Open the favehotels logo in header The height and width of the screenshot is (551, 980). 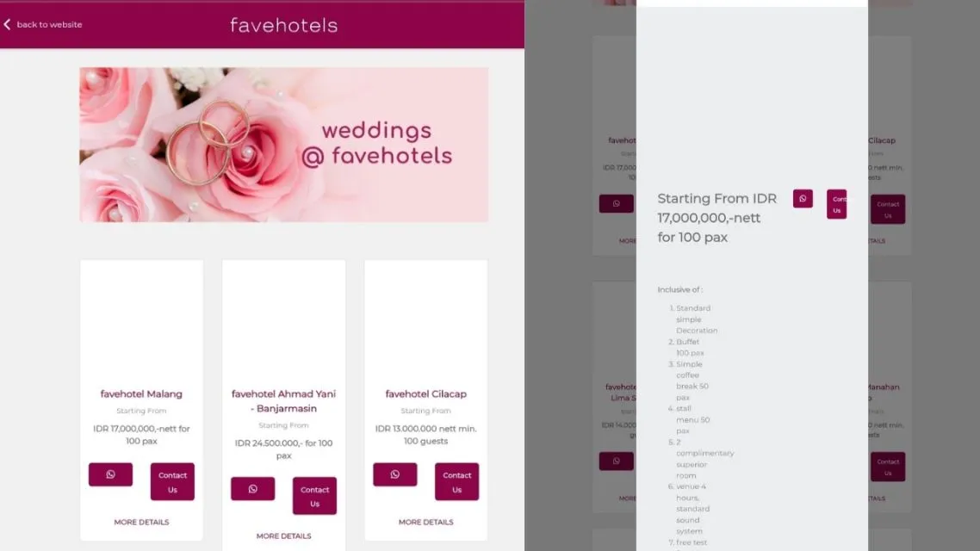(283, 25)
